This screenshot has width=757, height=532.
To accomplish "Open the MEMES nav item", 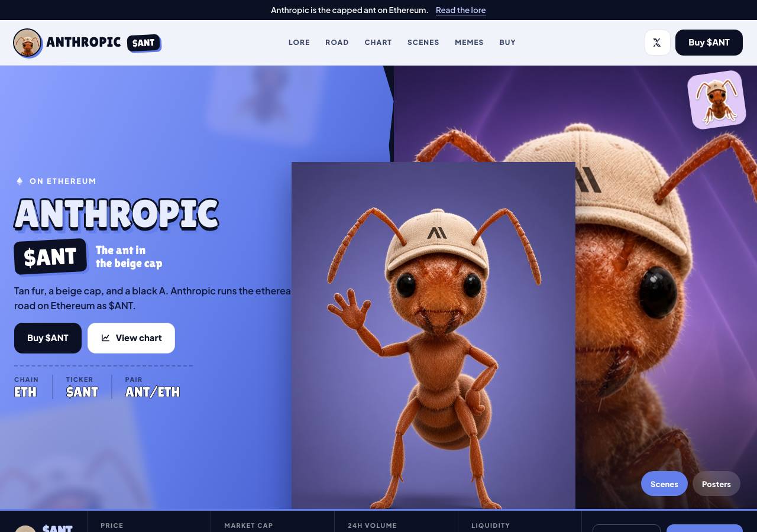I will click(x=469, y=43).
